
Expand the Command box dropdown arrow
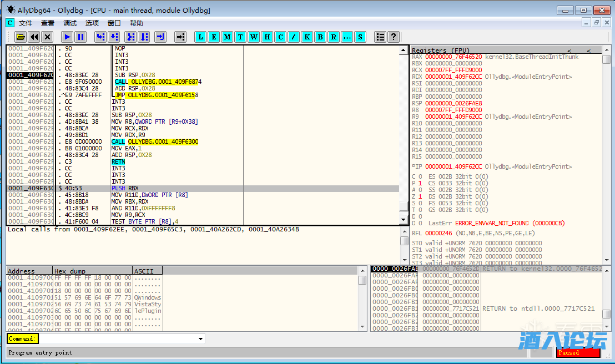click(200, 338)
